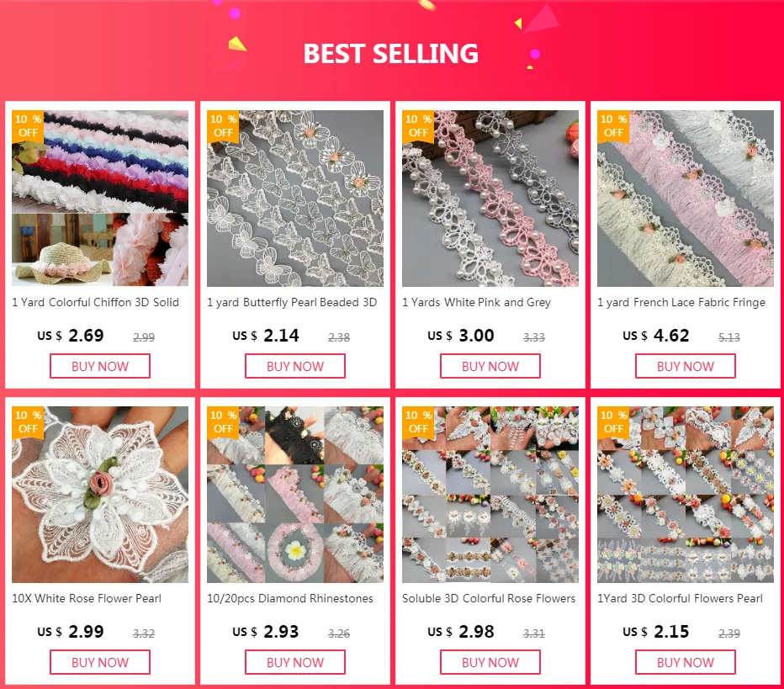784x689 pixels.
Task: Click the '1 yard French Lace Fabric Fringe' title
Action: (681, 303)
